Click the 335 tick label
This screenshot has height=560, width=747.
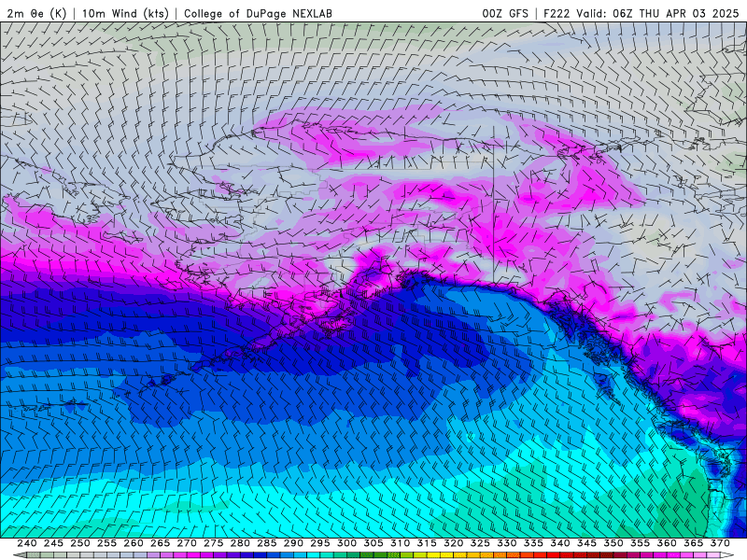(533, 543)
